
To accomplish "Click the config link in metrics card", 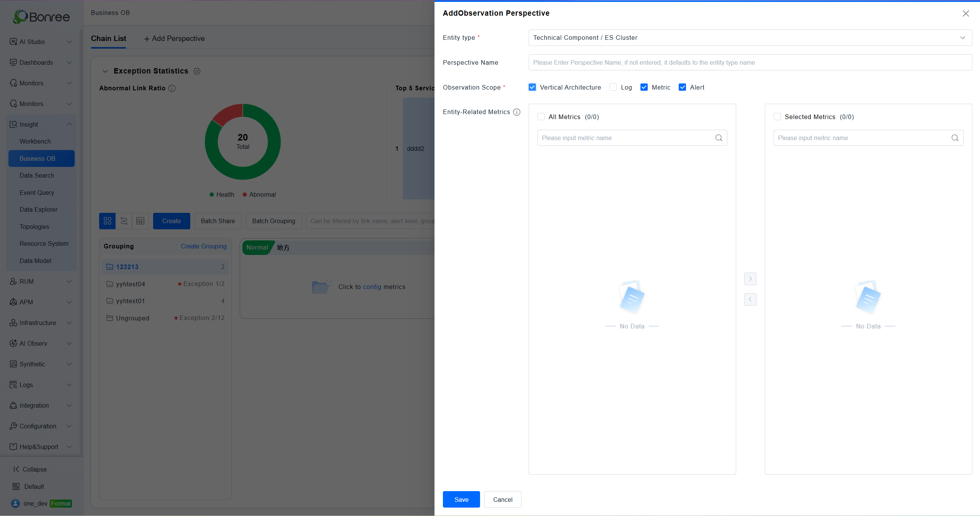I will tap(372, 287).
